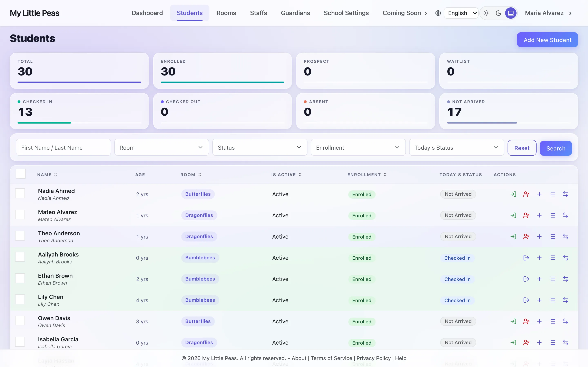Click transfer arrows icon for Lily Chen

pyautogui.click(x=566, y=300)
